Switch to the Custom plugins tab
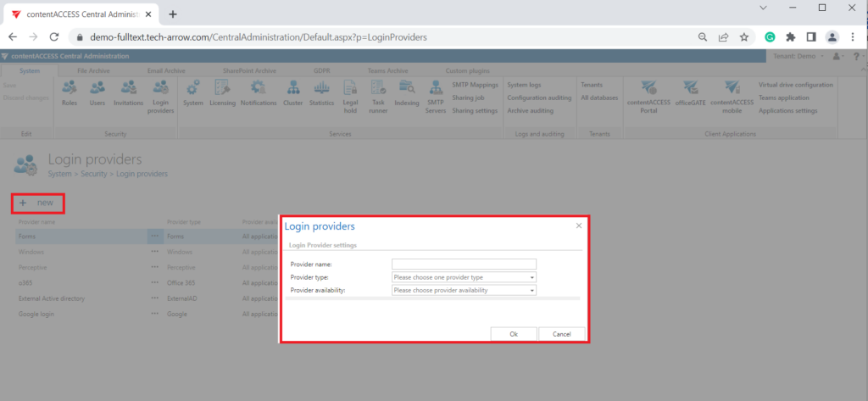868x401 pixels. coord(467,71)
